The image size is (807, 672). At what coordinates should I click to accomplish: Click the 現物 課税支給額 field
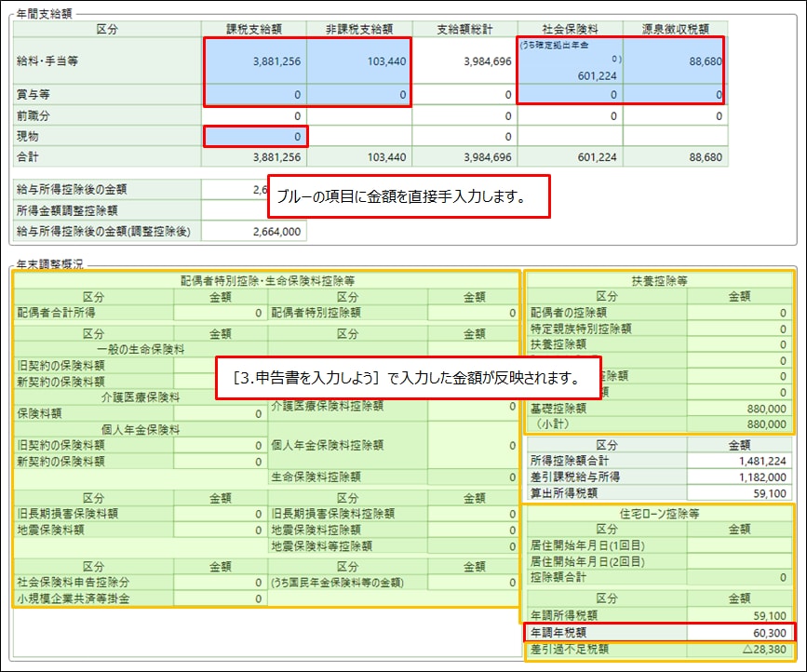[254, 137]
